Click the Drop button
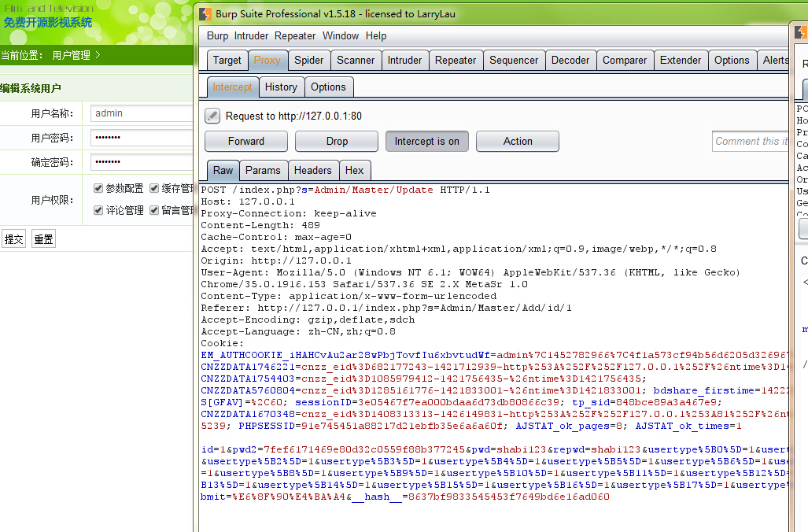The height and width of the screenshot is (532, 808). [337, 141]
